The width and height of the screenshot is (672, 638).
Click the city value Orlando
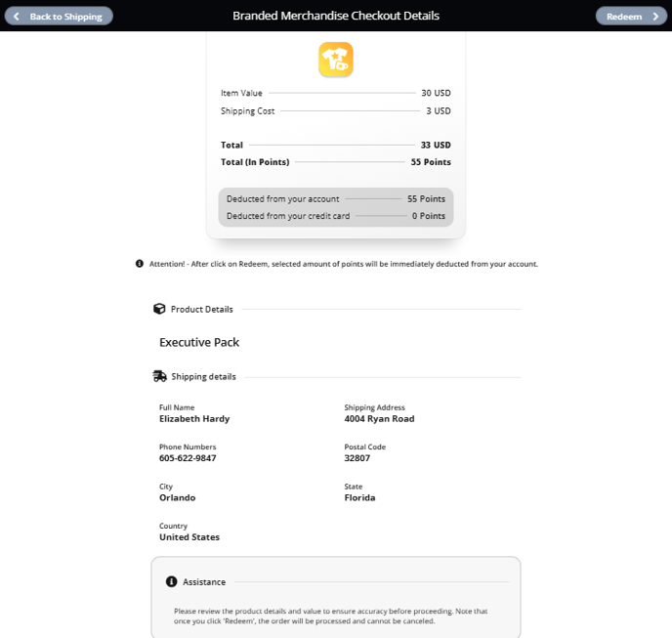178,497
